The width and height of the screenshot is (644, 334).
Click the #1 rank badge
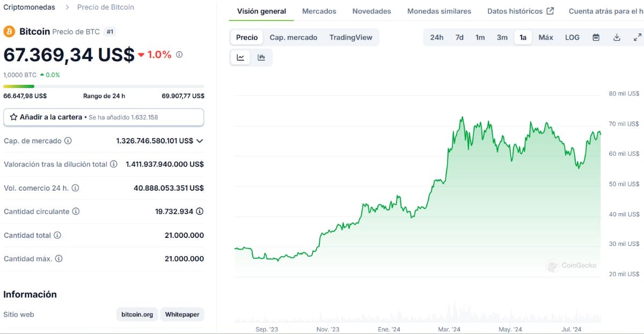click(x=110, y=32)
